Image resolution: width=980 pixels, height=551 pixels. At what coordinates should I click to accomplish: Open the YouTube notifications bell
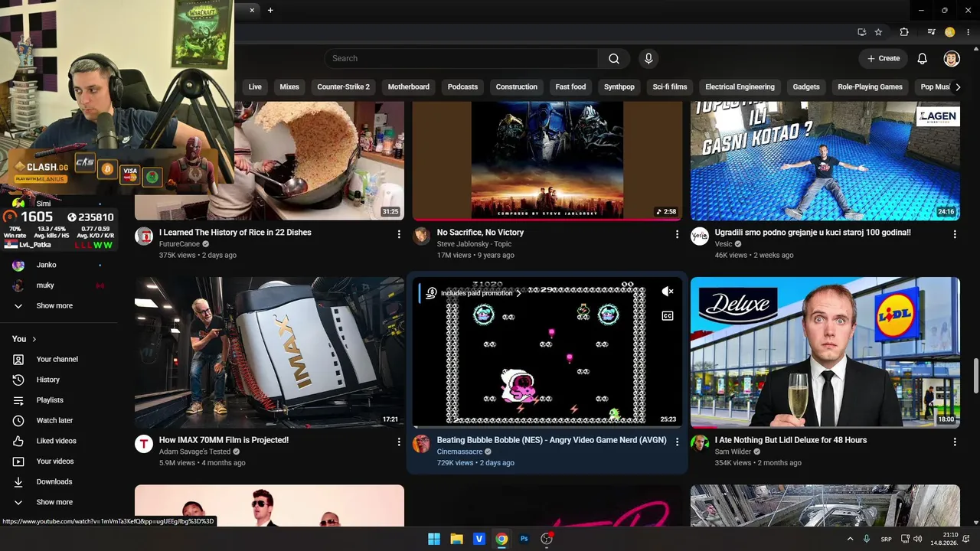click(923, 59)
